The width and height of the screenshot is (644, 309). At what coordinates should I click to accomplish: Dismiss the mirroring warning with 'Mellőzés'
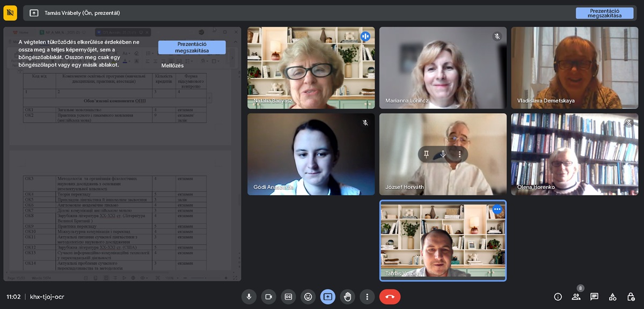[x=172, y=65]
